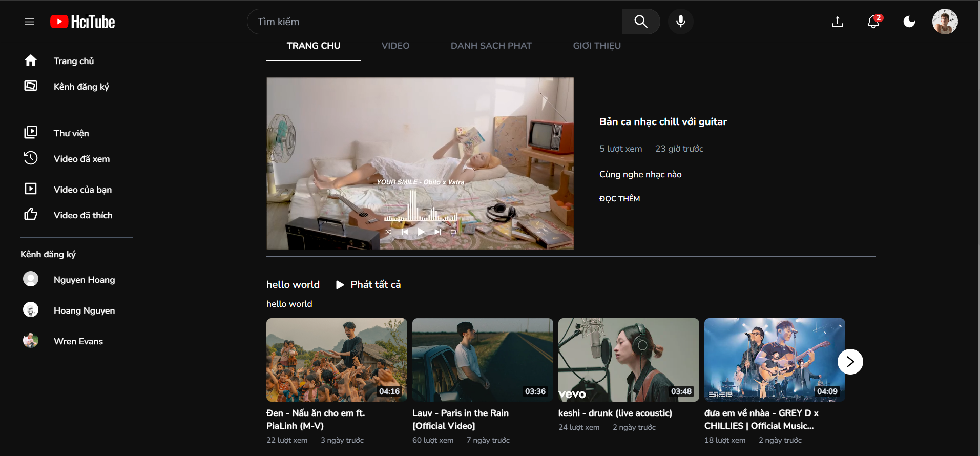Click the Video đã thích thumbs-up icon
980x456 pixels.
click(x=31, y=214)
